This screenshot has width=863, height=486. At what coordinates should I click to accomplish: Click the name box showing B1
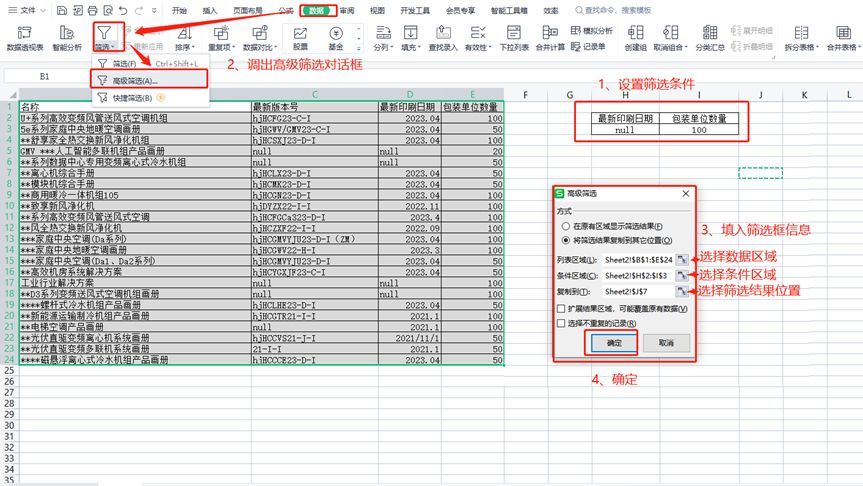pos(45,77)
